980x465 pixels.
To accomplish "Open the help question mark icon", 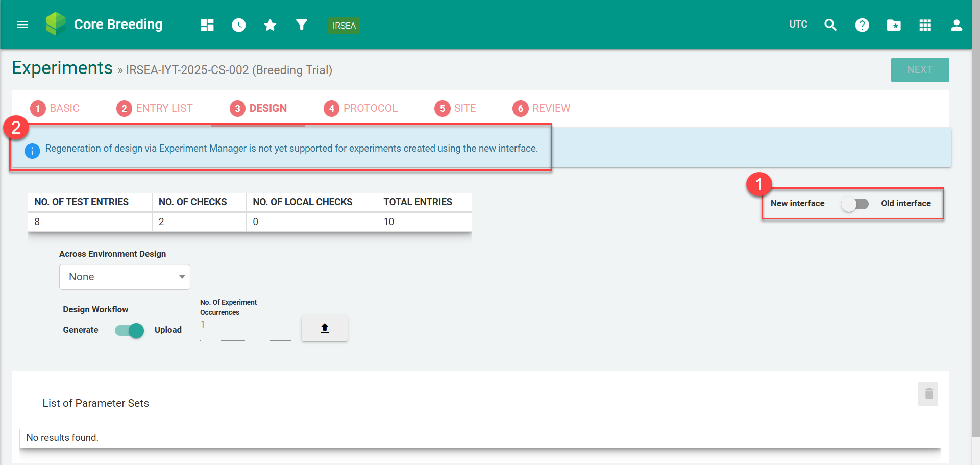I will 862,25.
